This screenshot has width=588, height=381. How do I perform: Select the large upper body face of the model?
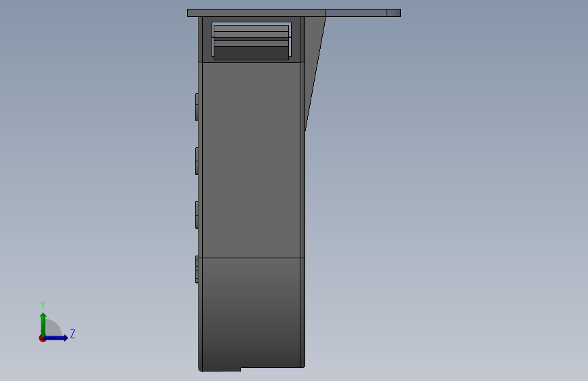251,160
